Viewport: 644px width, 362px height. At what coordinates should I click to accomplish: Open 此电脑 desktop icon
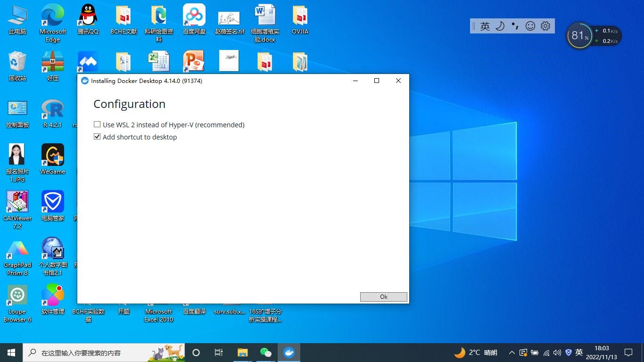click(17, 20)
